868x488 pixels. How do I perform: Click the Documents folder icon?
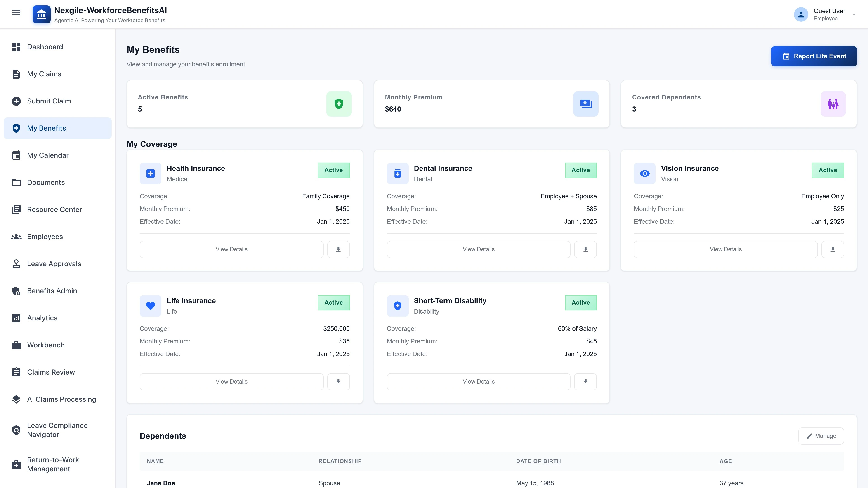[x=16, y=182]
